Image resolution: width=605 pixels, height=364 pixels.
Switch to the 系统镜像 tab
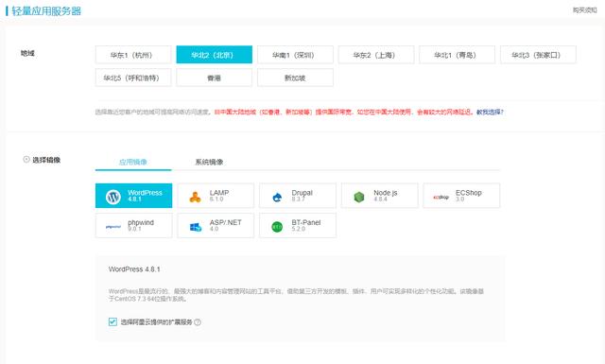[209, 162]
